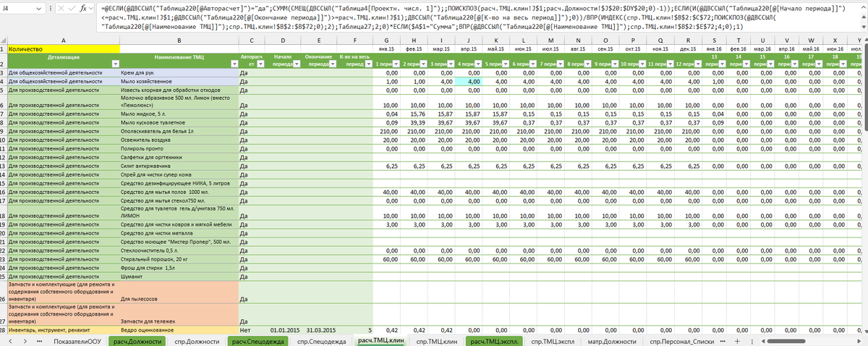The height and width of the screenshot is (346, 868).
Task: Select yellow cell Количество
Action: [63, 48]
